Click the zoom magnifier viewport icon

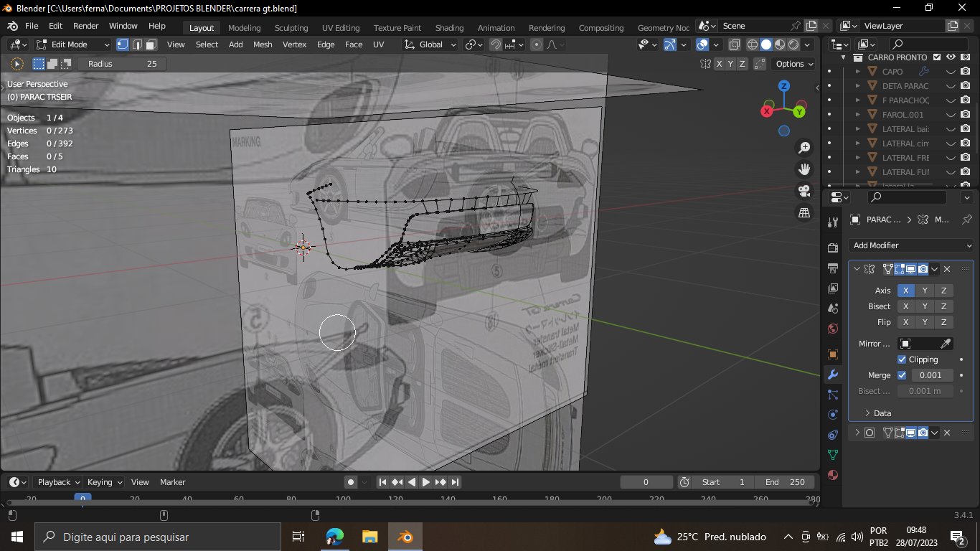804,148
